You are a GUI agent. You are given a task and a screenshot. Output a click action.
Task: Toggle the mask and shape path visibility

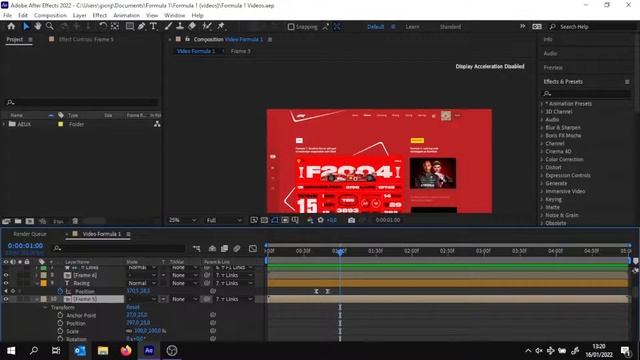coord(275,220)
